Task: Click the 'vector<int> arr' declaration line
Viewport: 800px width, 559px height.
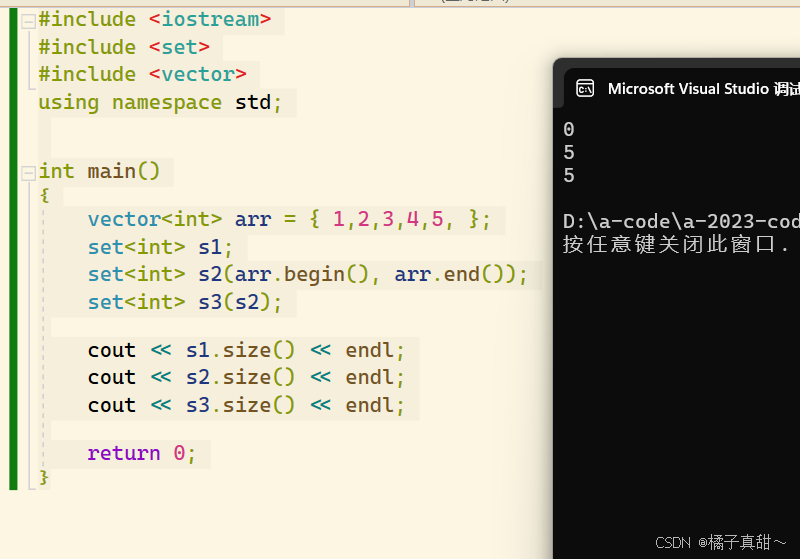Action: (x=289, y=220)
